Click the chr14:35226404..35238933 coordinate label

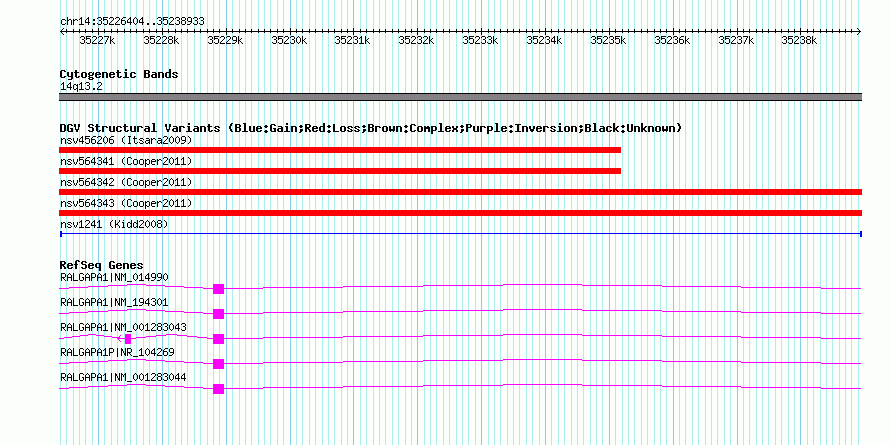(x=132, y=21)
